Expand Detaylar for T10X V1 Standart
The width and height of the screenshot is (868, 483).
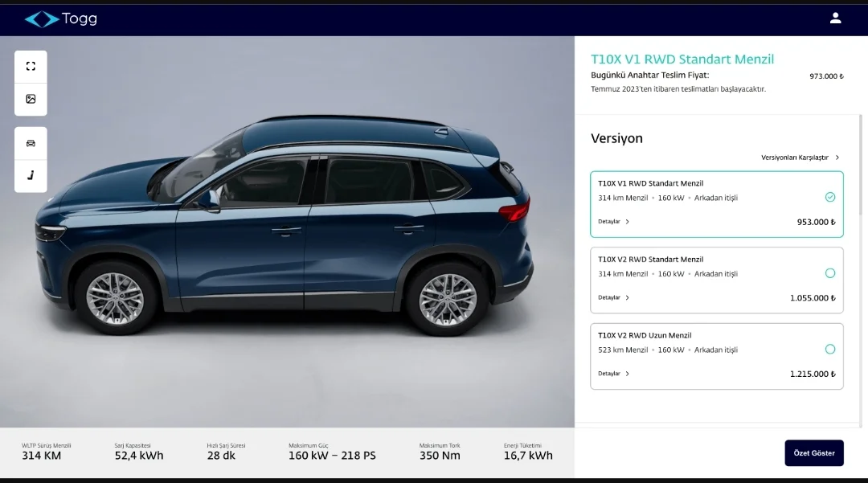pyautogui.click(x=613, y=221)
